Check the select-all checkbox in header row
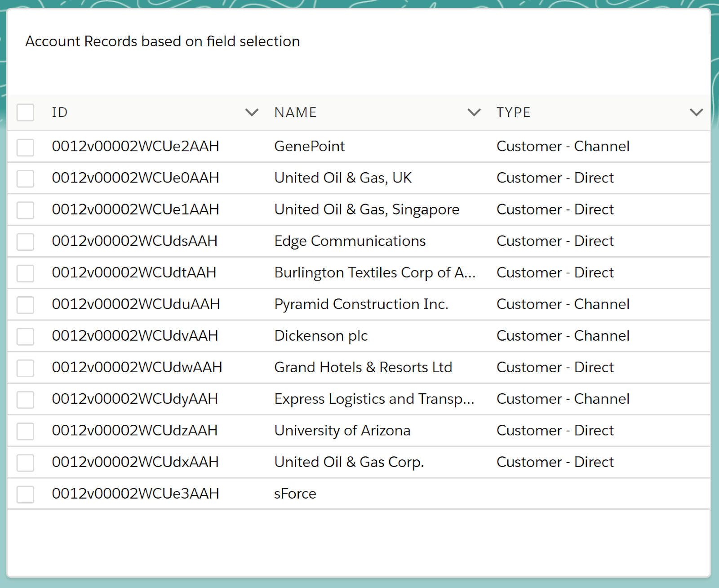 [x=25, y=112]
